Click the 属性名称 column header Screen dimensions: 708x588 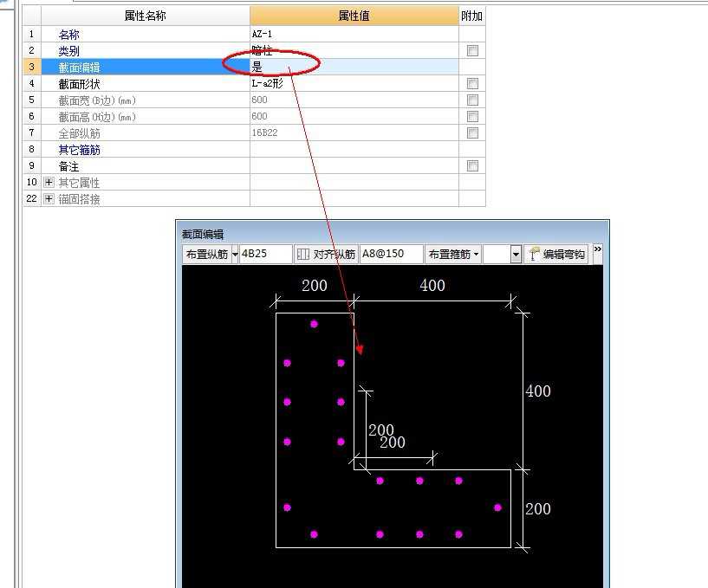click(x=145, y=16)
